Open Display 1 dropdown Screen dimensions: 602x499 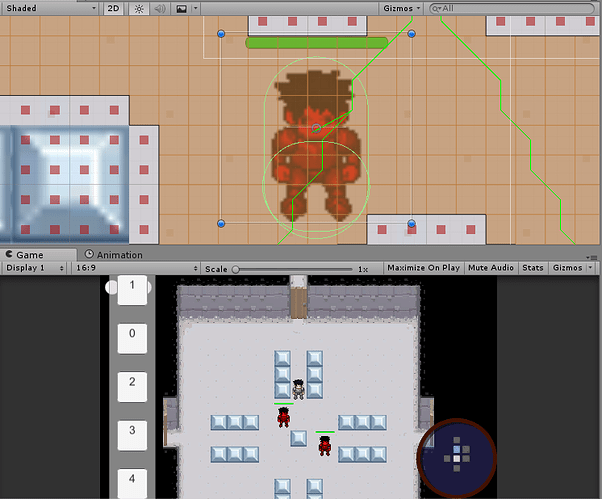pos(35,268)
